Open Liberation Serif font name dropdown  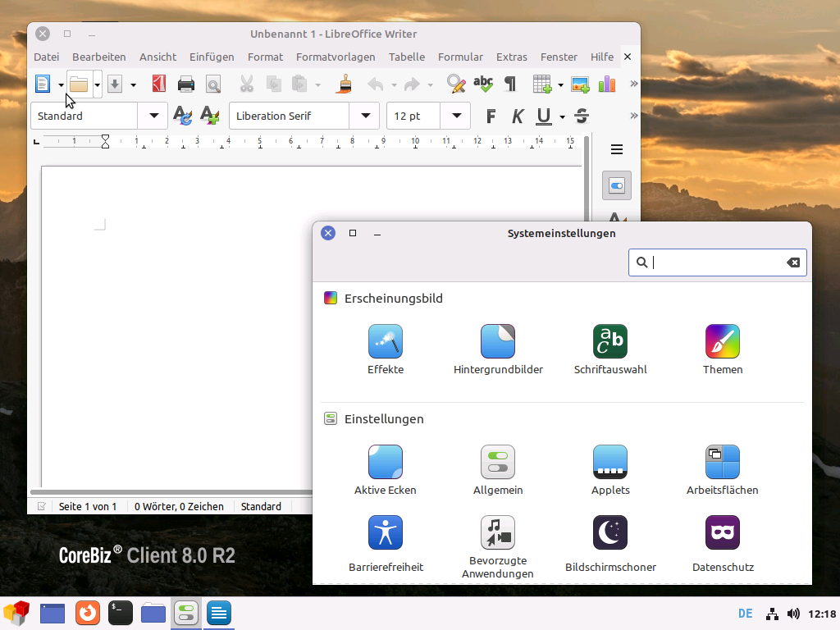pos(366,116)
